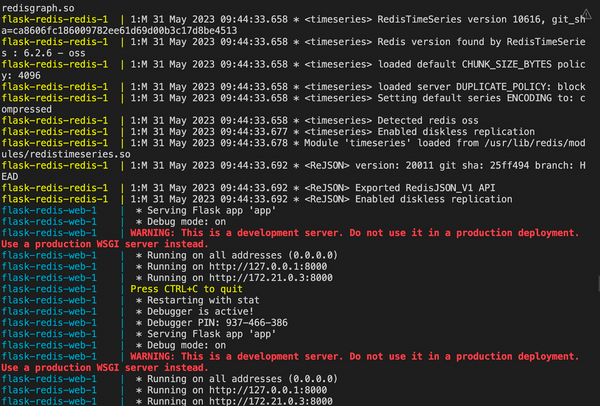600x406 pixels.
Task: Click the DUPLICATE_POLICY: block text
Action: (x=521, y=87)
